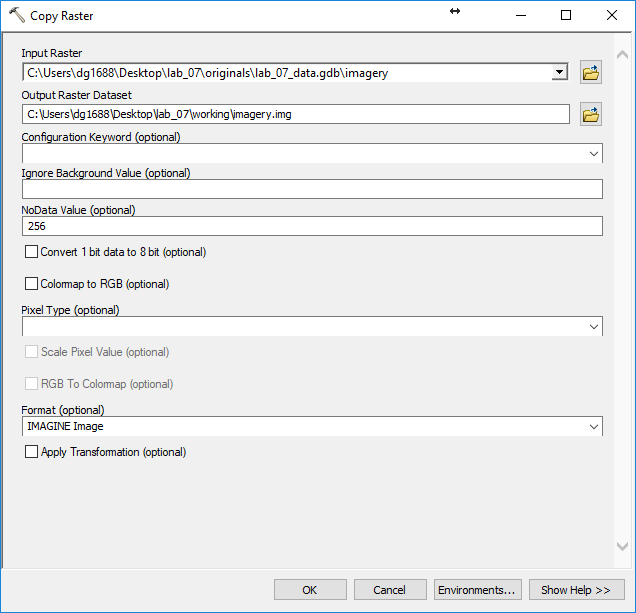636x613 pixels.
Task: Browse for input raster with folder icon
Action: [591, 72]
